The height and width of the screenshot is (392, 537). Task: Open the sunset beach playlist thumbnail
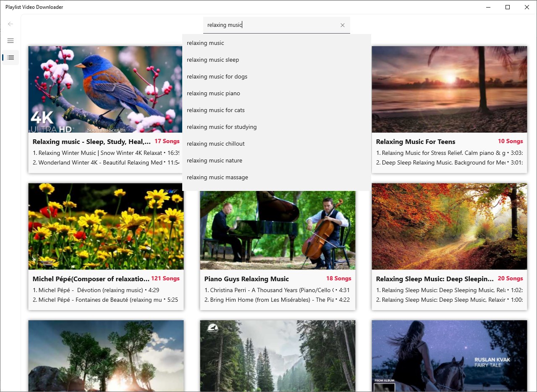pyautogui.click(x=449, y=89)
